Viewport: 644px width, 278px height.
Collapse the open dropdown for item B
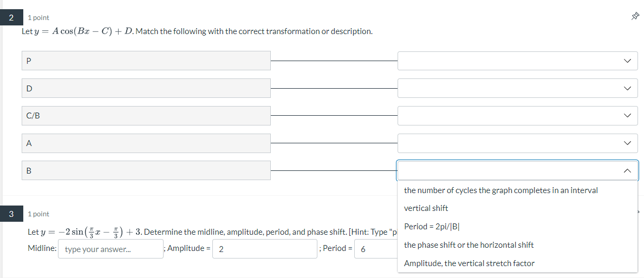[x=517, y=170]
